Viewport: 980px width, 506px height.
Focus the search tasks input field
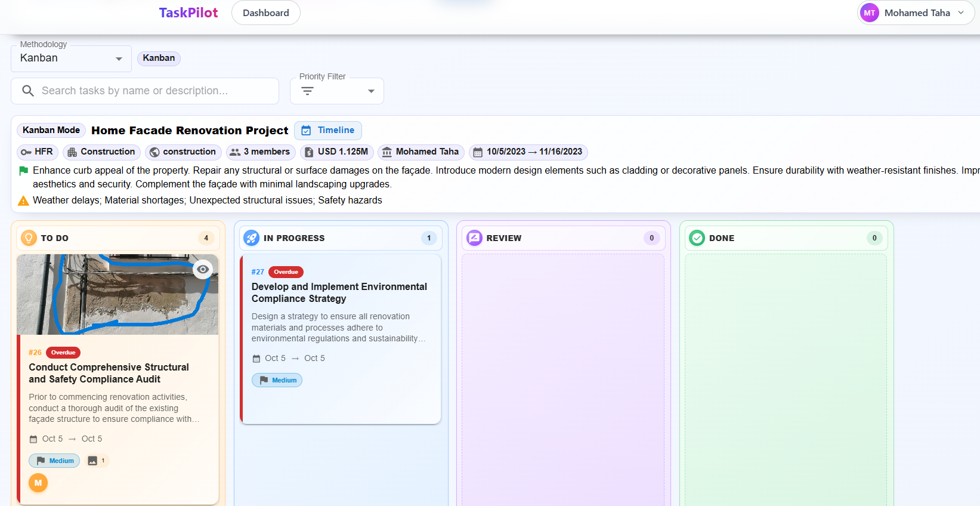click(x=145, y=91)
